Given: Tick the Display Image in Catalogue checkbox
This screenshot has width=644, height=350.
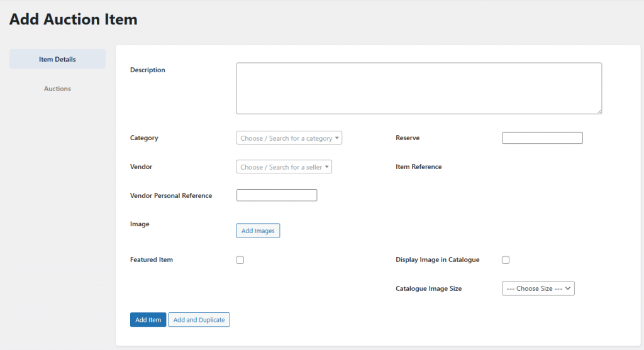Looking at the screenshot, I should (506, 260).
